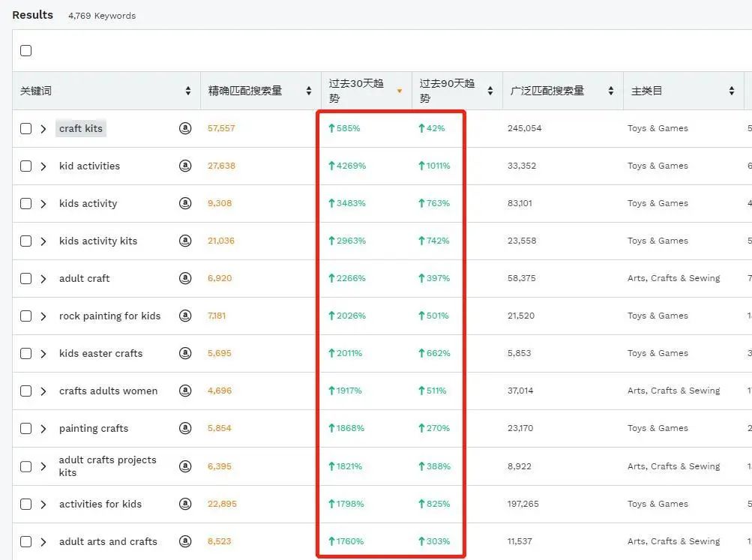752x560 pixels.
Task: Check the select-all checkbox above the table
Action: [25, 50]
